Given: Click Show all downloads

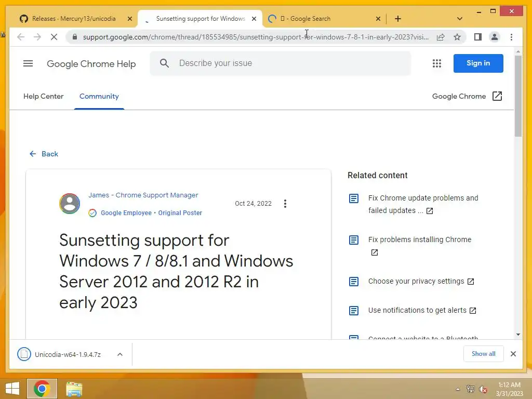Looking at the screenshot, I should coord(483,354).
